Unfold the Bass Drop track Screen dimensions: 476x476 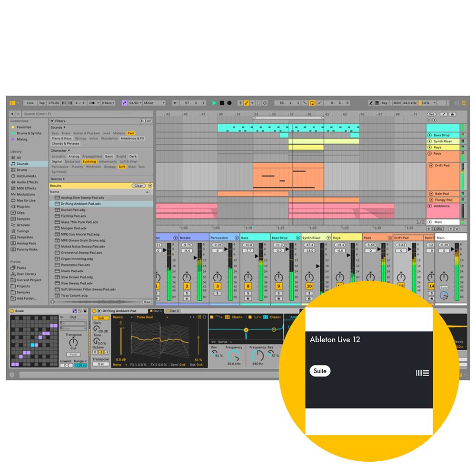coord(429,135)
